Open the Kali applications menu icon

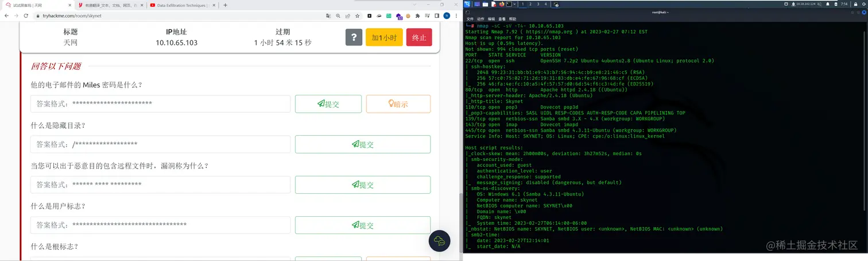tap(467, 4)
